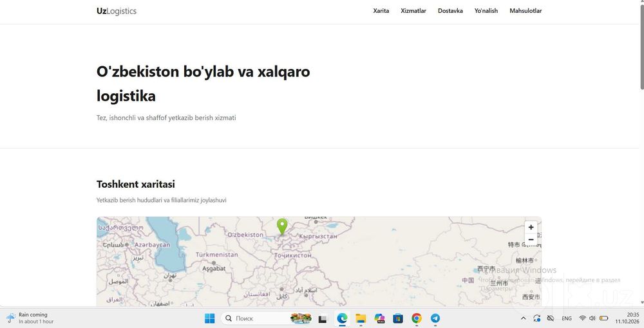The height and width of the screenshot is (328, 644).
Task: Zoom in on the map with plus button
Action: click(x=531, y=227)
